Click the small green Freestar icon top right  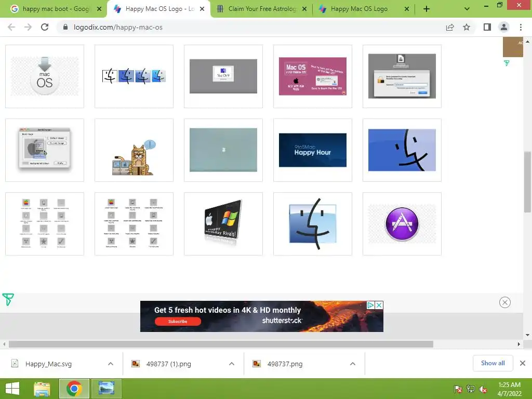click(x=507, y=63)
